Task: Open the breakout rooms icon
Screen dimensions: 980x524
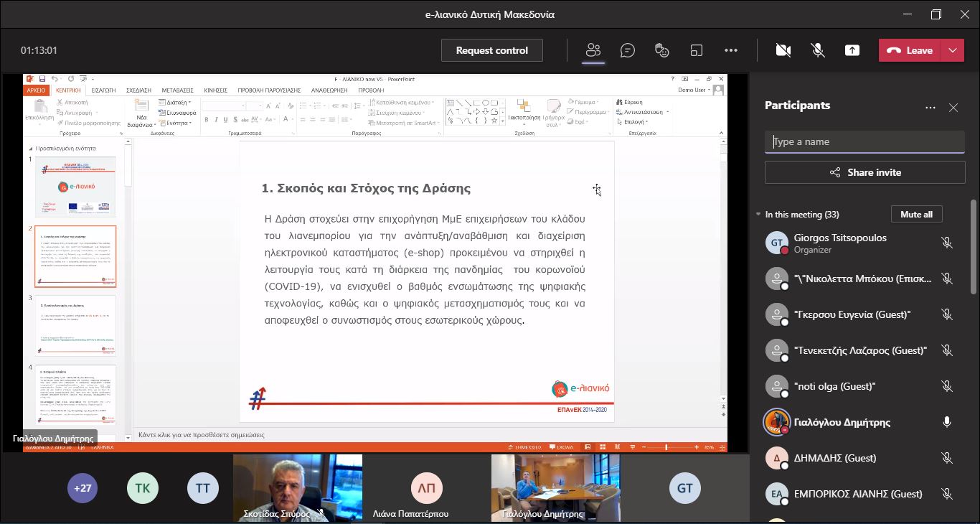Action: click(696, 50)
